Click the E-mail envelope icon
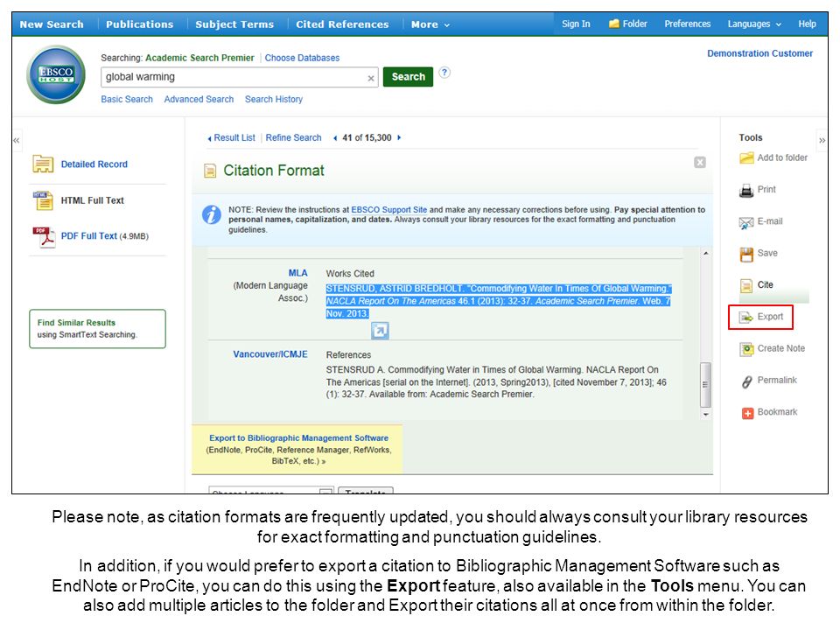 746,222
